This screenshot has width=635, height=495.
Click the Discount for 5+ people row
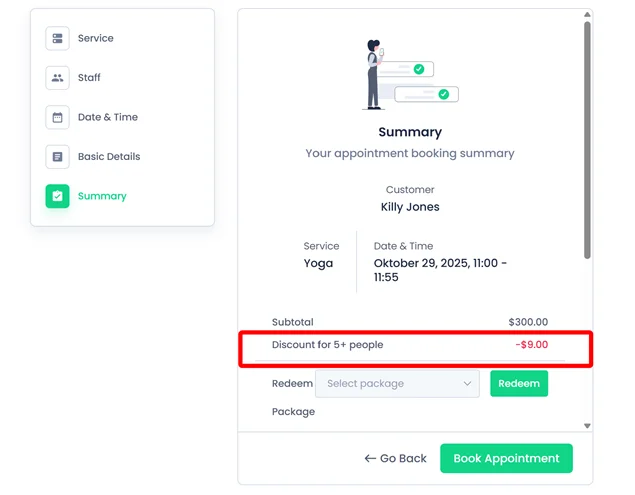(409, 345)
